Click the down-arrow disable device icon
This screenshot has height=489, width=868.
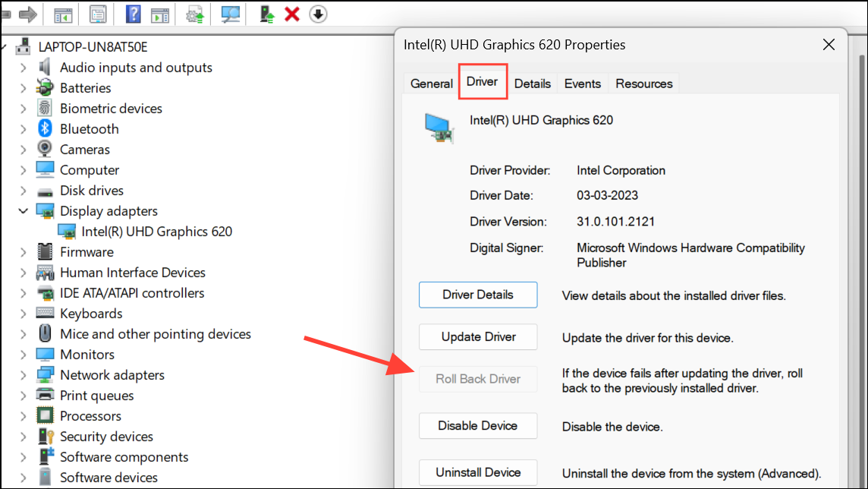[x=318, y=14]
